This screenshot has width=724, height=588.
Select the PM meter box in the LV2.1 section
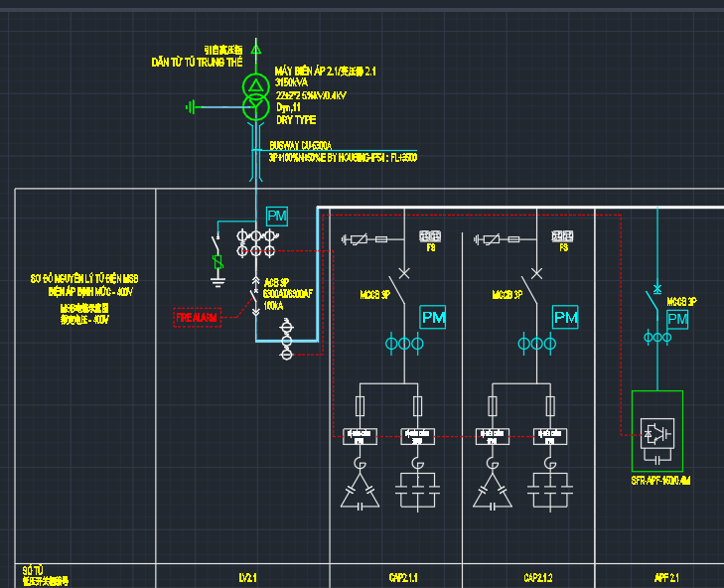pyautogui.click(x=277, y=217)
